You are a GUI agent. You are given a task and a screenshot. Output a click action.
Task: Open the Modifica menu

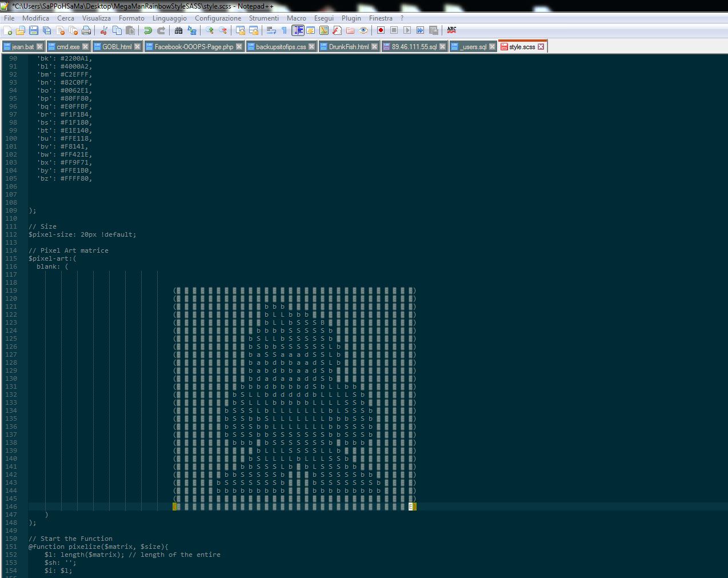click(x=35, y=18)
